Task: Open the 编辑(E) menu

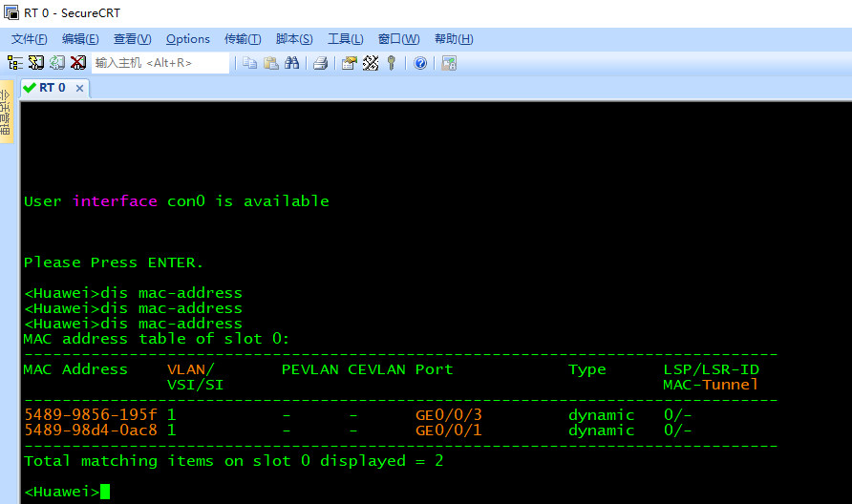Action: pos(80,39)
